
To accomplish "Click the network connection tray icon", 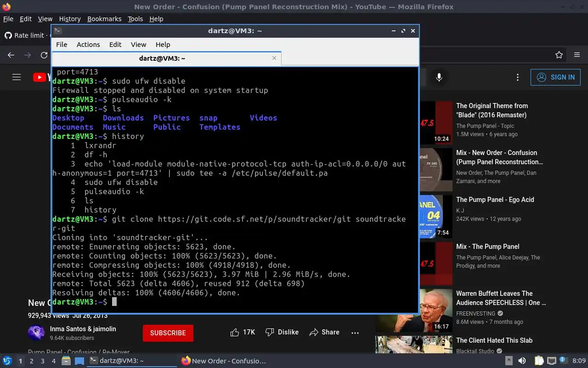I will 551,361.
